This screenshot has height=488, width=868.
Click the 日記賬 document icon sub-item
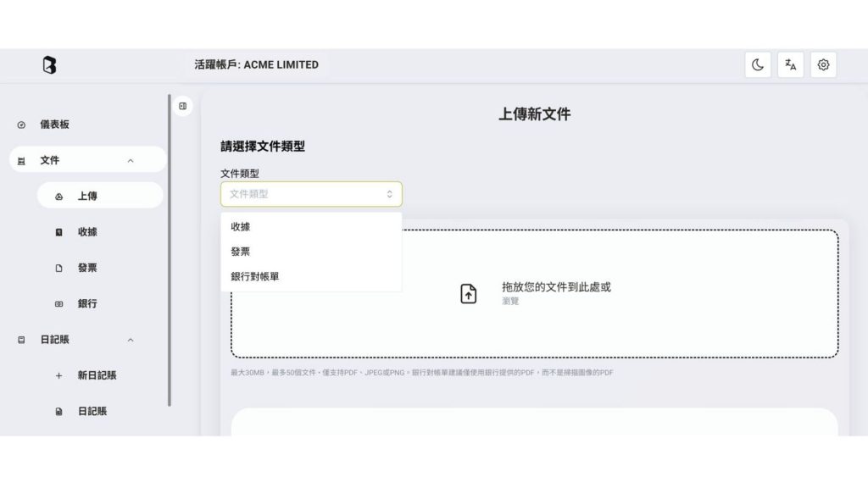(59, 412)
